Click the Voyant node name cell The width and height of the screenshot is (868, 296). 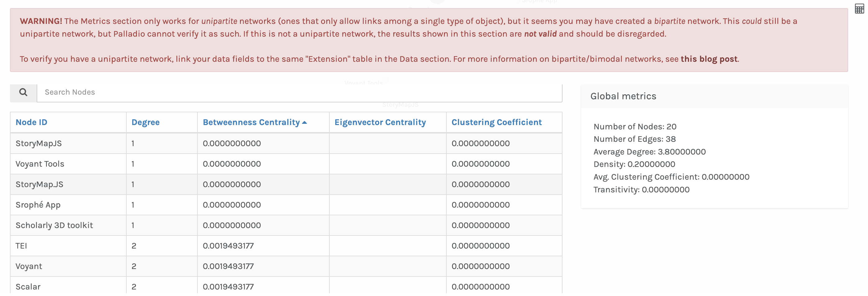29,266
